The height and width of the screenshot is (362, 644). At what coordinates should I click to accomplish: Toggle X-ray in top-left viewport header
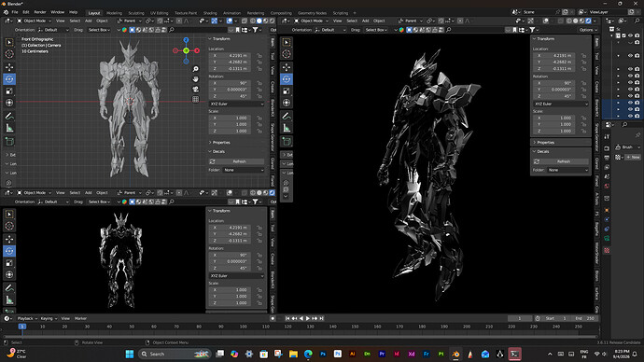pyautogui.click(x=244, y=21)
